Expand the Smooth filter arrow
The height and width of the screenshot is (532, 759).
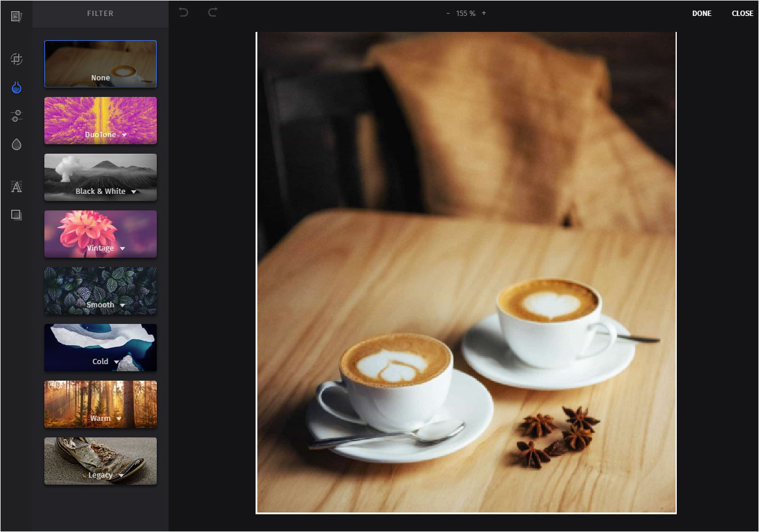[122, 306]
